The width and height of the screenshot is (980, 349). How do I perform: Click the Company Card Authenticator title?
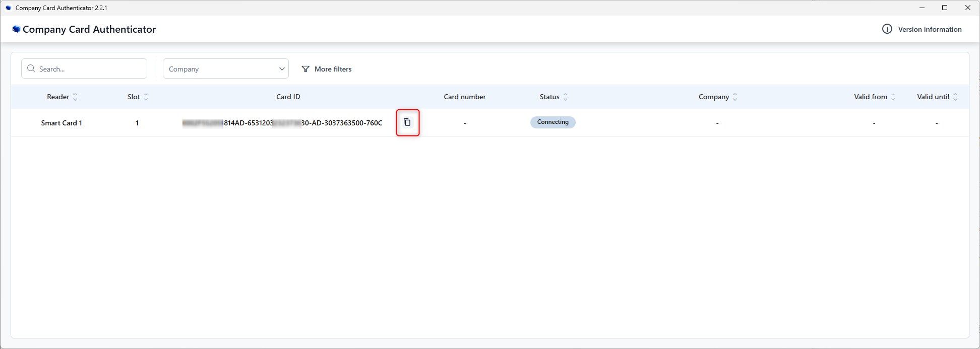pos(89,29)
